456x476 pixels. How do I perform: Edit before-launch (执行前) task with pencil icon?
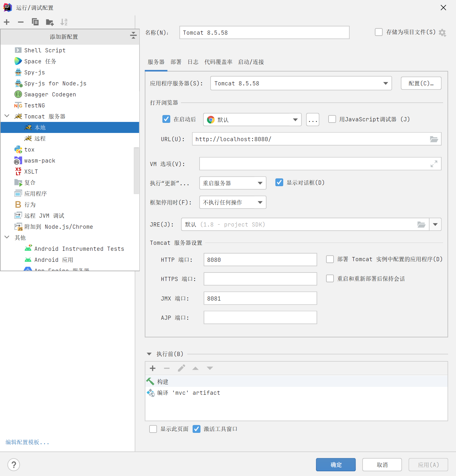182,368
